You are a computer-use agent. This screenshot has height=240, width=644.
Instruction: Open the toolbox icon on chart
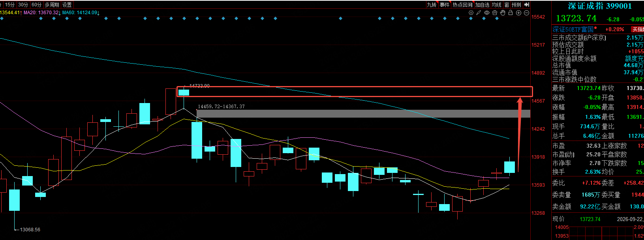click(495, 13)
